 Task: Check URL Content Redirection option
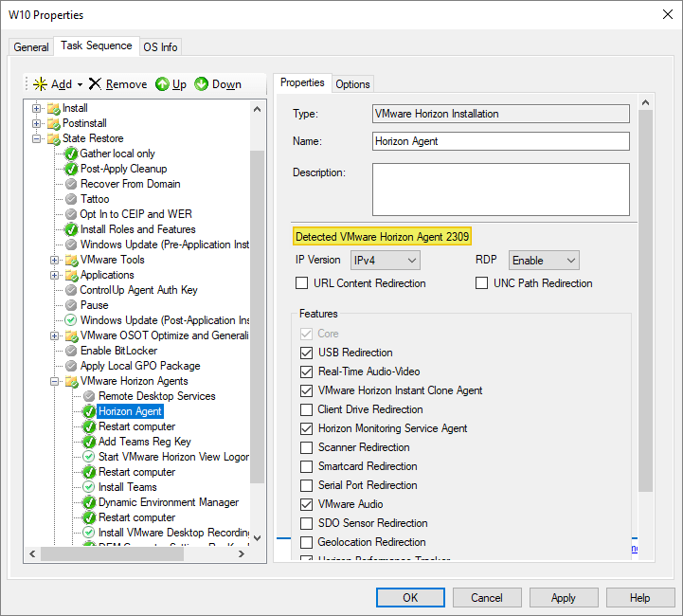tap(302, 283)
